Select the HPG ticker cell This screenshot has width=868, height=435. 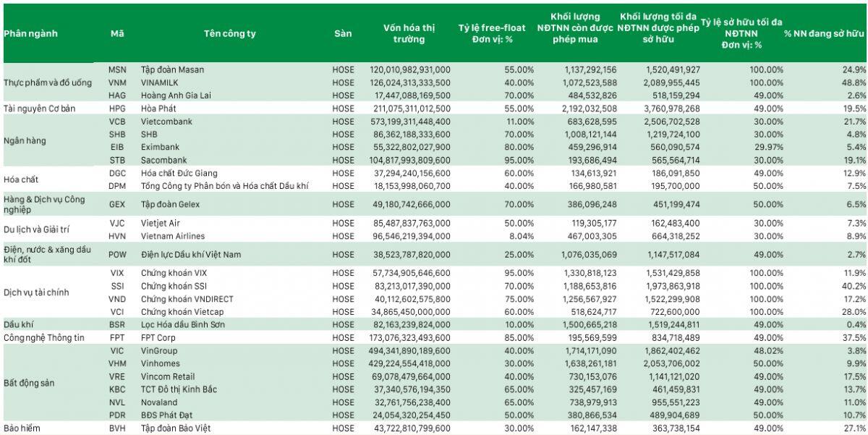point(117,108)
